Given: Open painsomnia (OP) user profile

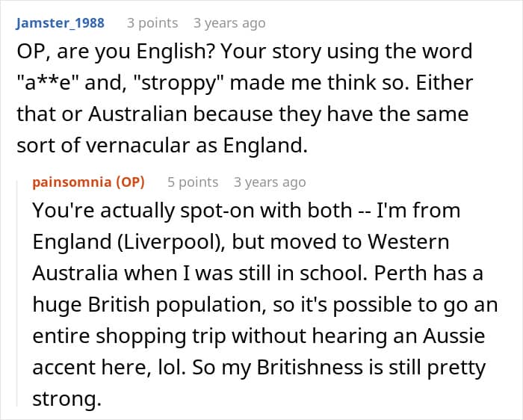Looking at the screenshot, I should pyautogui.click(x=89, y=182).
